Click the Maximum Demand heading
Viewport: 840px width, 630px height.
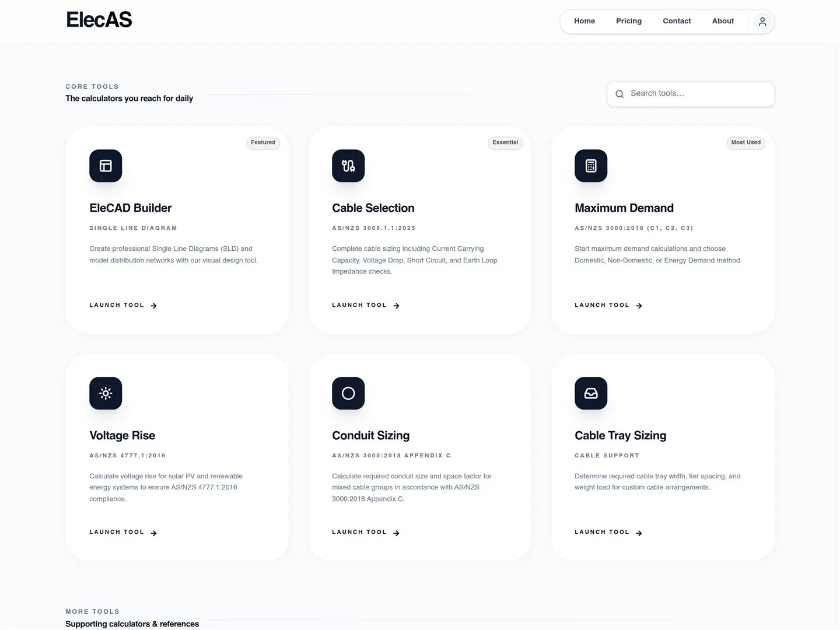click(624, 208)
